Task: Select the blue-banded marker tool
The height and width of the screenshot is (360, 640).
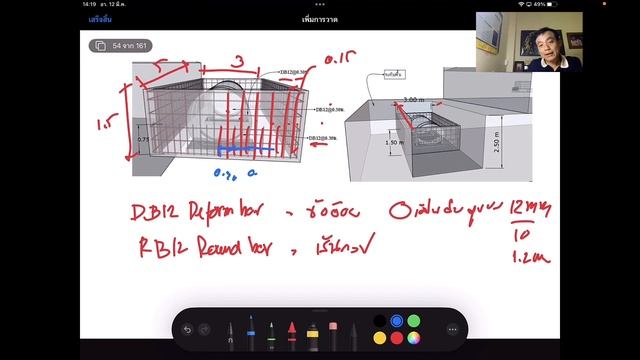Action: [251, 333]
